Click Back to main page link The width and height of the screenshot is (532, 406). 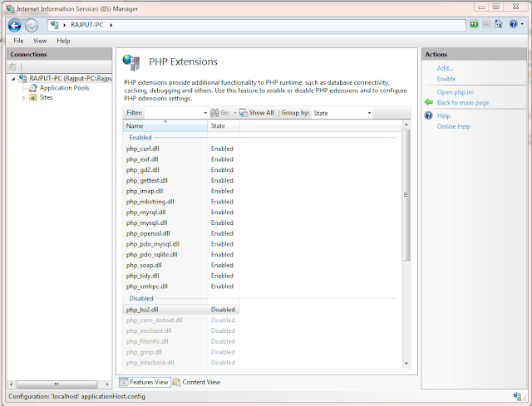point(463,103)
